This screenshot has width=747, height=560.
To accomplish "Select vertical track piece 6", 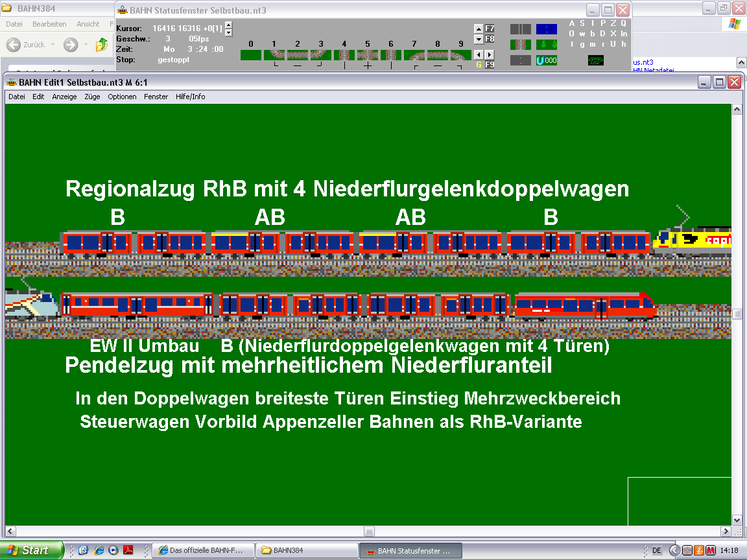I will click(390, 55).
